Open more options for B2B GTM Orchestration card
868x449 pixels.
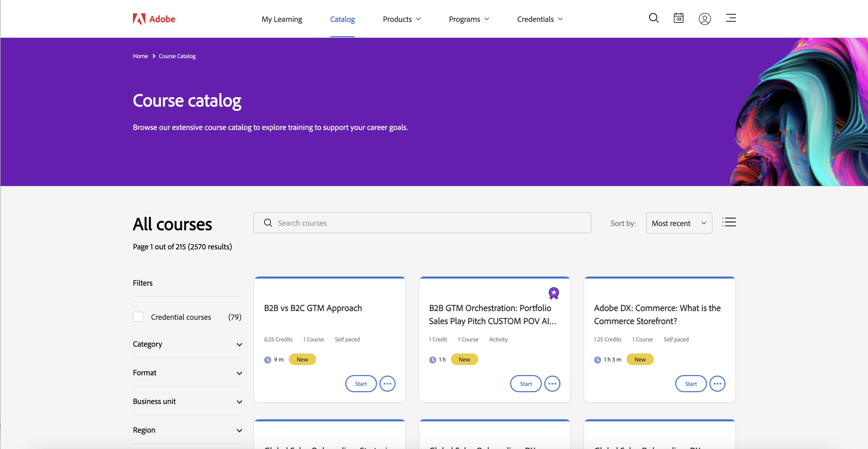point(552,384)
